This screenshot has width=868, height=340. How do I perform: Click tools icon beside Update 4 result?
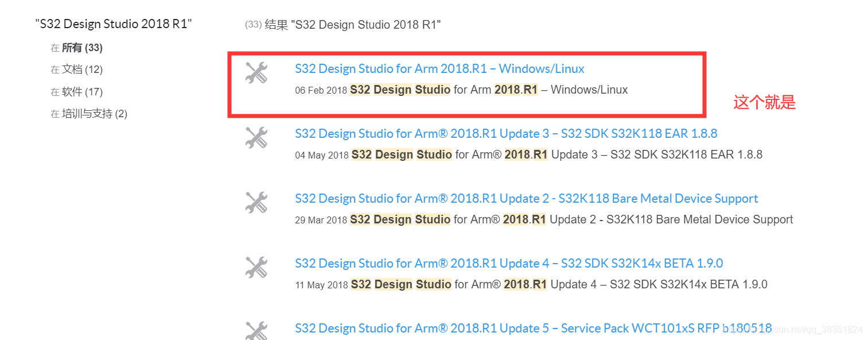pyautogui.click(x=256, y=268)
